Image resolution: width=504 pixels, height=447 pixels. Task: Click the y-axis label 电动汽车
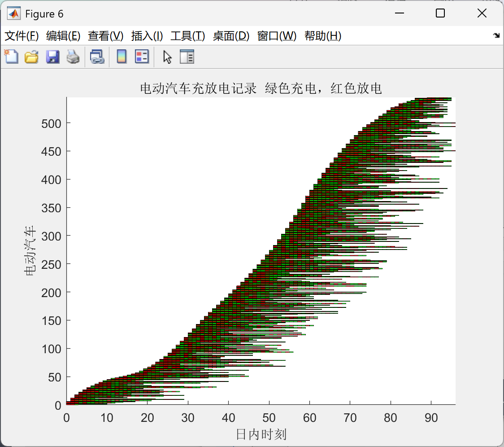pyautogui.click(x=30, y=251)
